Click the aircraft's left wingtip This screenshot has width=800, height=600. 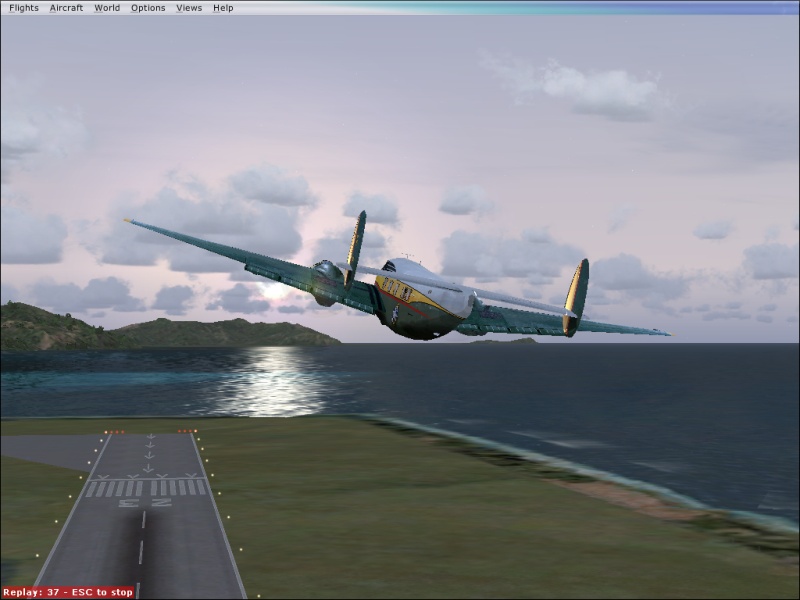point(129,221)
